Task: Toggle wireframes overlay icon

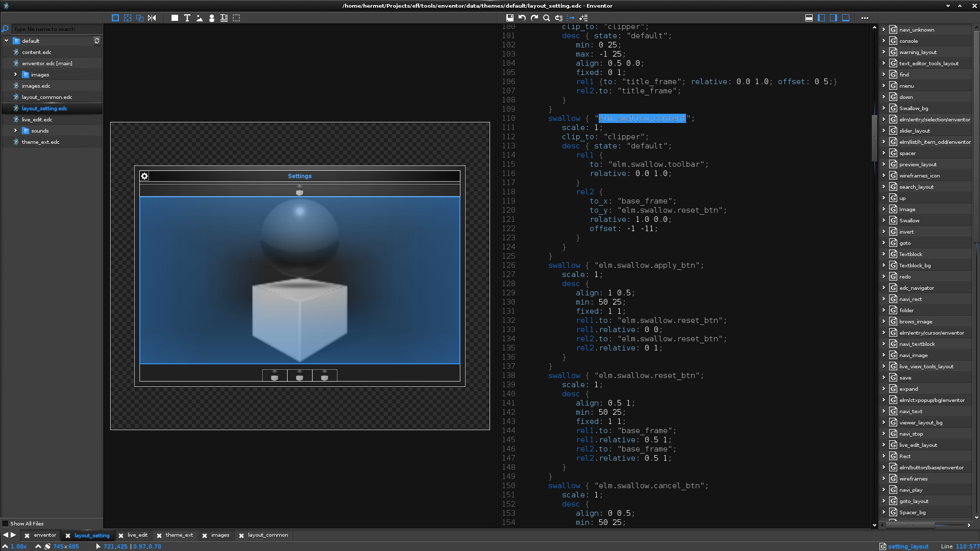Action: (140, 18)
